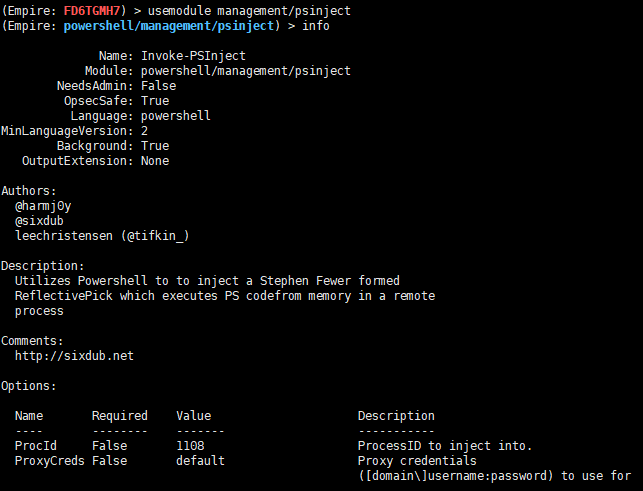Click the 'Options:' section heading

(x=29, y=385)
